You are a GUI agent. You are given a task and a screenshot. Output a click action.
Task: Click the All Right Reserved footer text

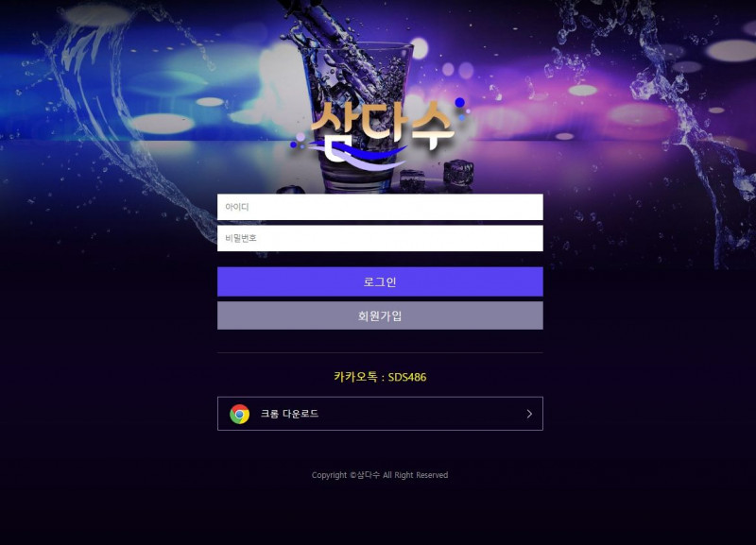(x=415, y=475)
